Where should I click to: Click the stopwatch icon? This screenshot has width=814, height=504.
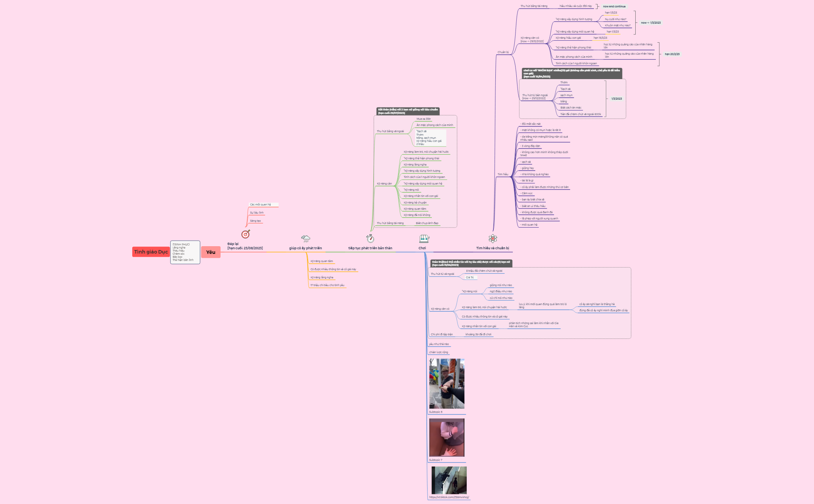click(370, 238)
